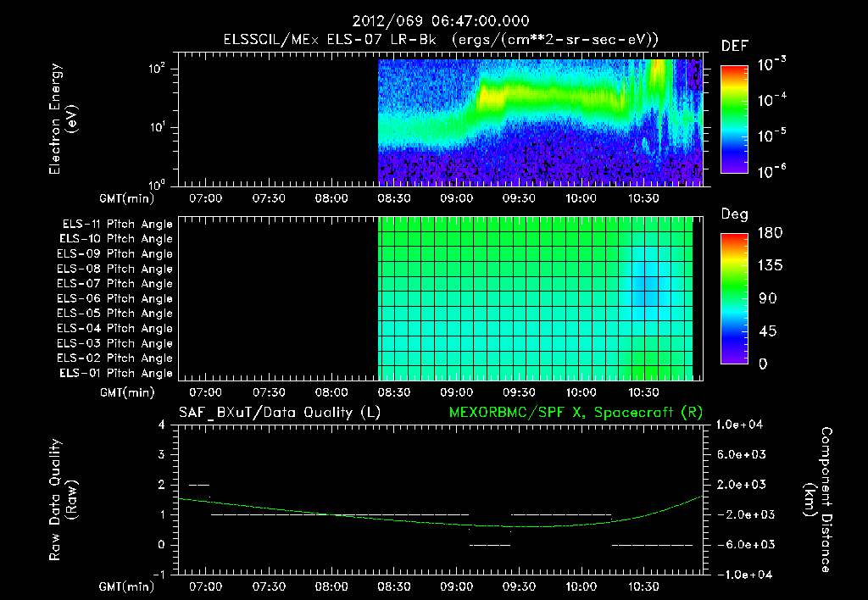Select the ELS-07 Pitch Angle row label

tap(114, 284)
